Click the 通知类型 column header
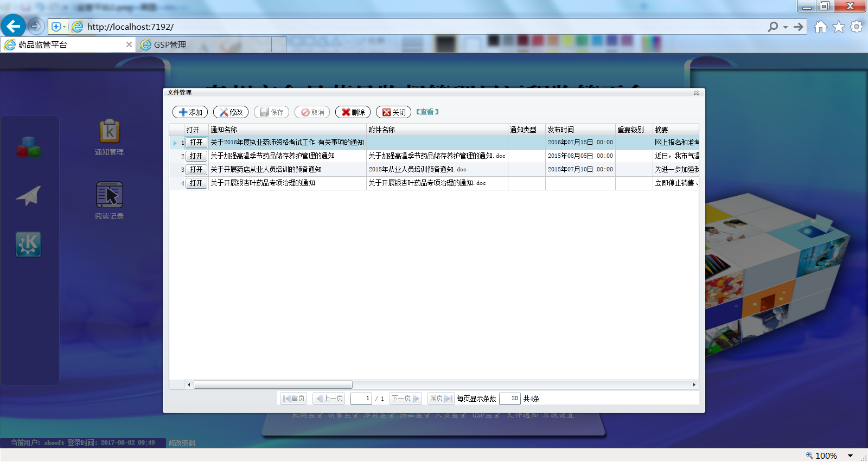868x462 pixels. pos(527,130)
